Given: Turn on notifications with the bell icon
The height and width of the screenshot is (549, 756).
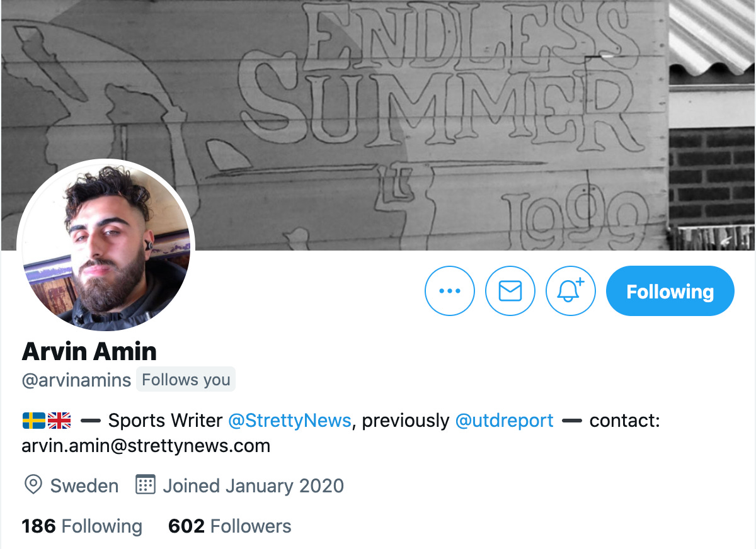Looking at the screenshot, I should point(571,291).
